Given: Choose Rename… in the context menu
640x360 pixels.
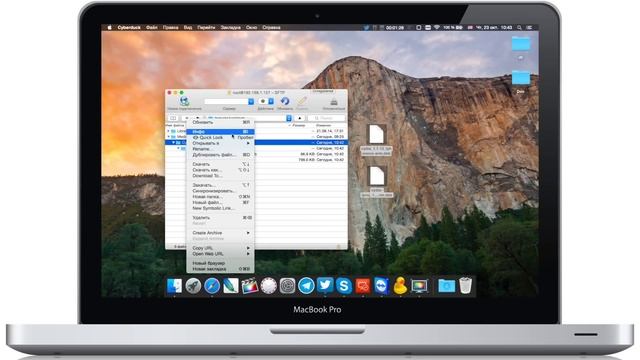Looking at the screenshot, I should point(220,149).
